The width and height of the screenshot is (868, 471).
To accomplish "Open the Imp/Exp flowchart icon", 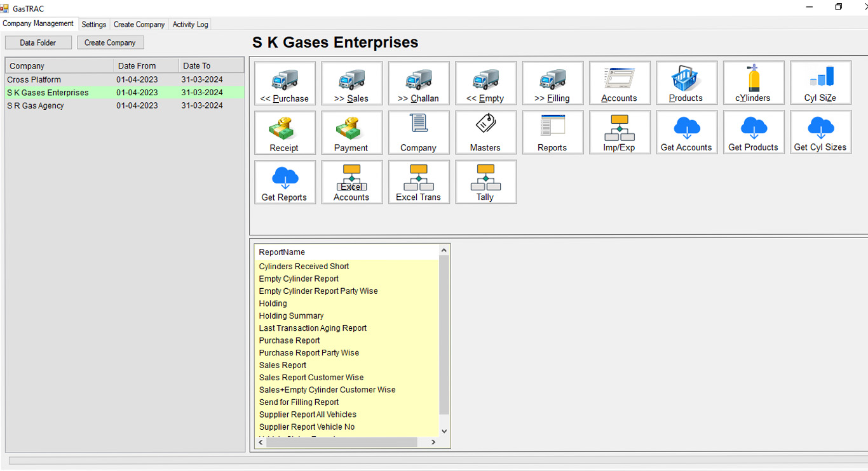I will (x=620, y=133).
